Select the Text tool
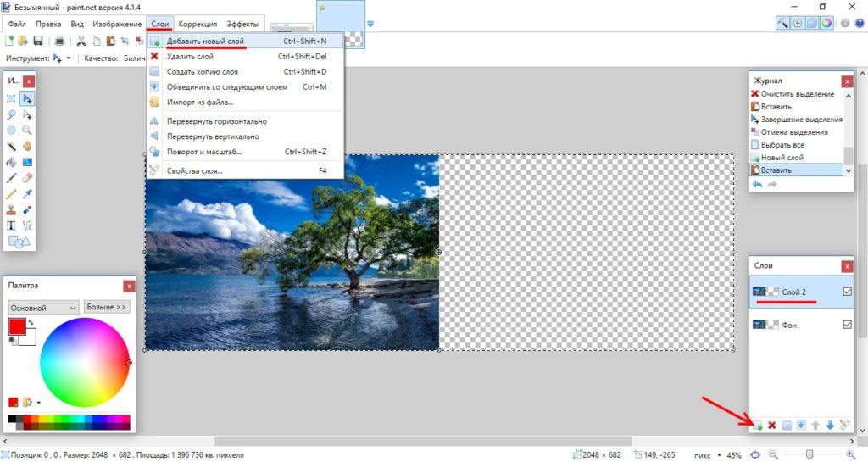 pos(11,225)
